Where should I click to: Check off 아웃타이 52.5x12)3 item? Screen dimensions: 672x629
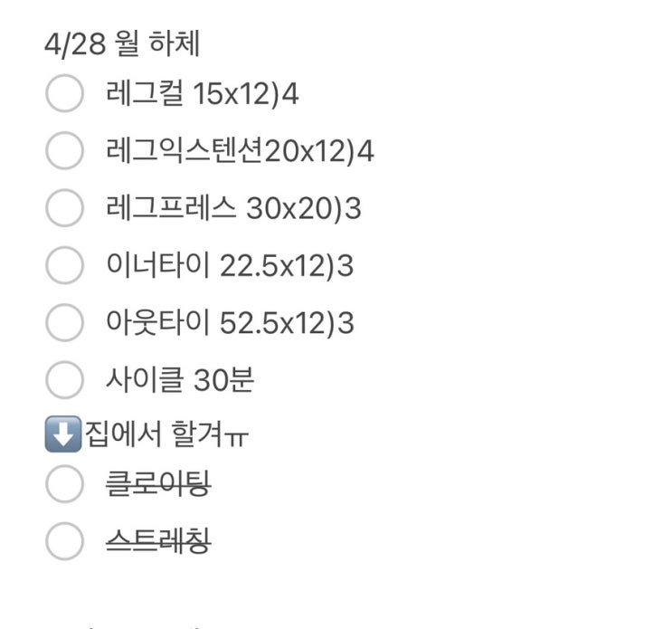click(64, 323)
